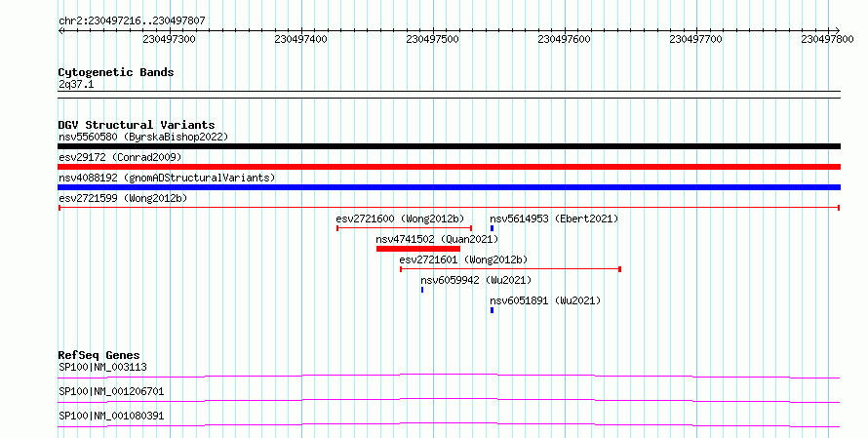Select the thin red esv2721599 variant line
This screenshot has height=438, width=868.
(x=449, y=208)
